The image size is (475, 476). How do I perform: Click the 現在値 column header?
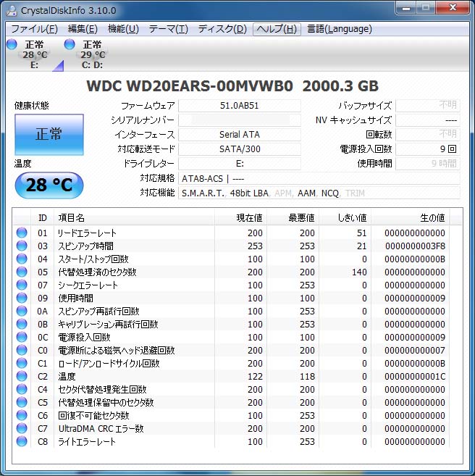click(x=240, y=217)
